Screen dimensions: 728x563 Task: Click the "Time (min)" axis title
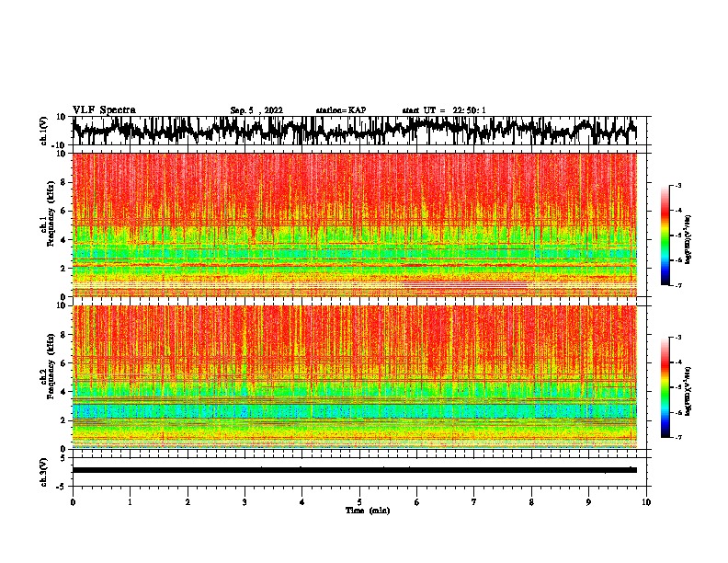pos(368,511)
